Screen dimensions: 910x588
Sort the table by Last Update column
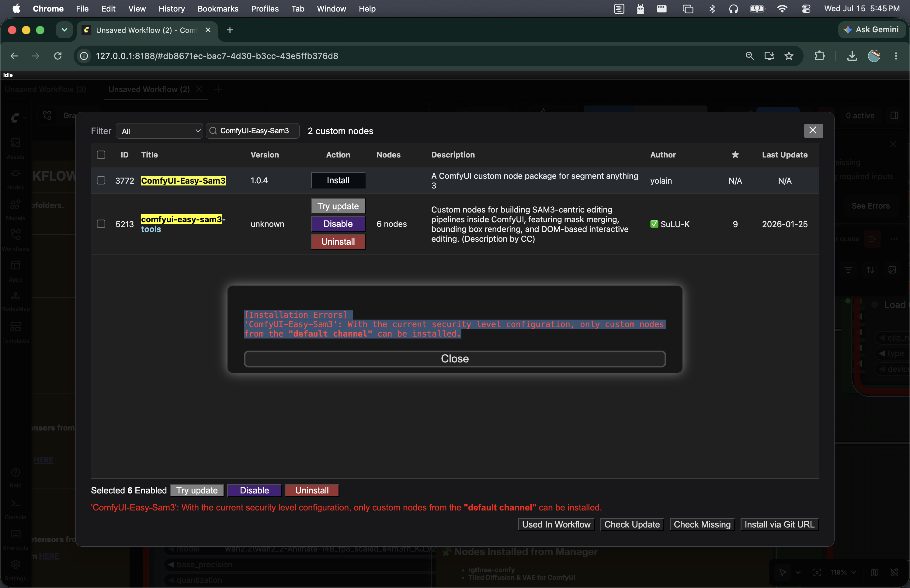785,155
